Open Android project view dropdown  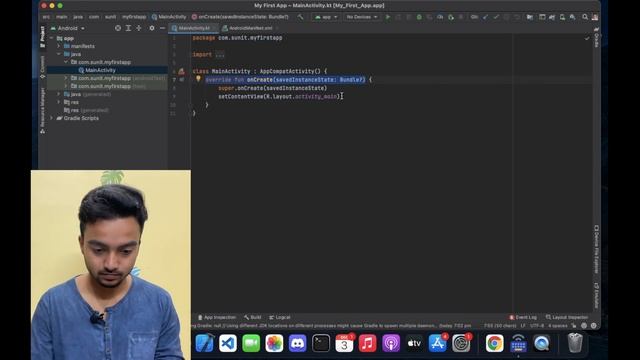click(68, 28)
